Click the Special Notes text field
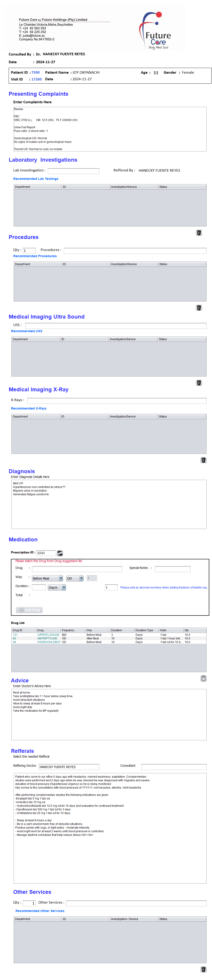212x980 pixels. coord(172,569)
